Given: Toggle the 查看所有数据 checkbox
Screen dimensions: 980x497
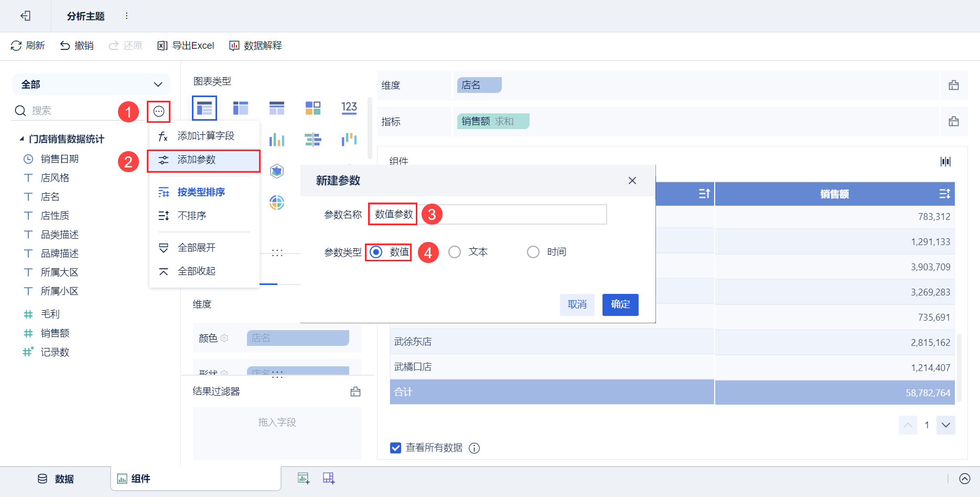Looking at the screenshot, I should [396, 448].
